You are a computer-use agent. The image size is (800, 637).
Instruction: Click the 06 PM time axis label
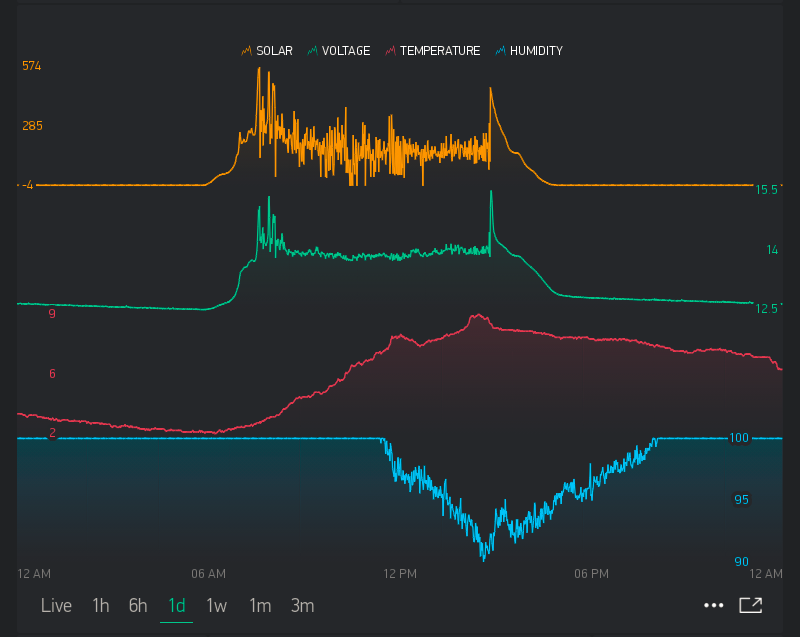pos(591,574)
